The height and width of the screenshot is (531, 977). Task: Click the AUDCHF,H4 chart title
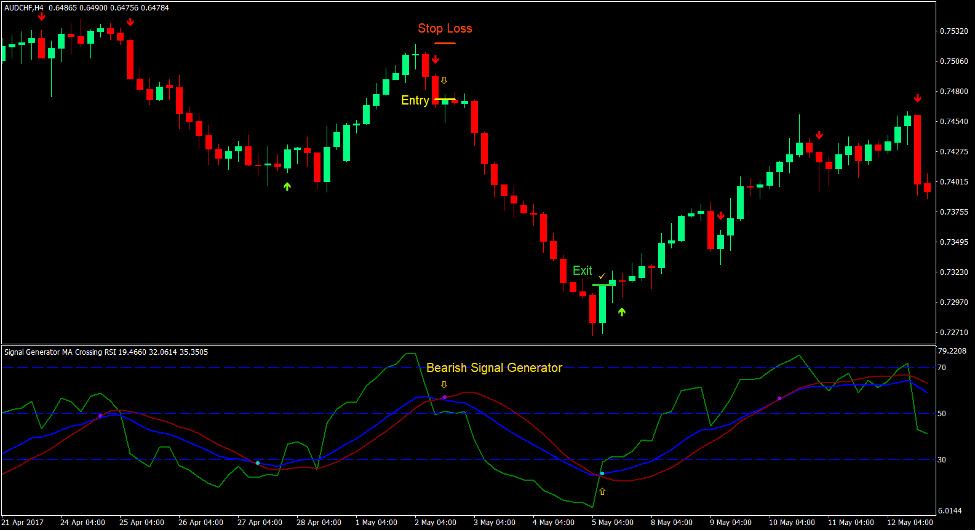tap(27, 8)
